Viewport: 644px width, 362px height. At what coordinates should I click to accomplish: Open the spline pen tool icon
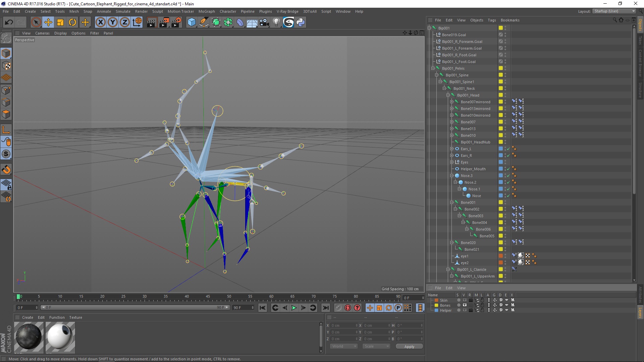click(x=204, y=22)
